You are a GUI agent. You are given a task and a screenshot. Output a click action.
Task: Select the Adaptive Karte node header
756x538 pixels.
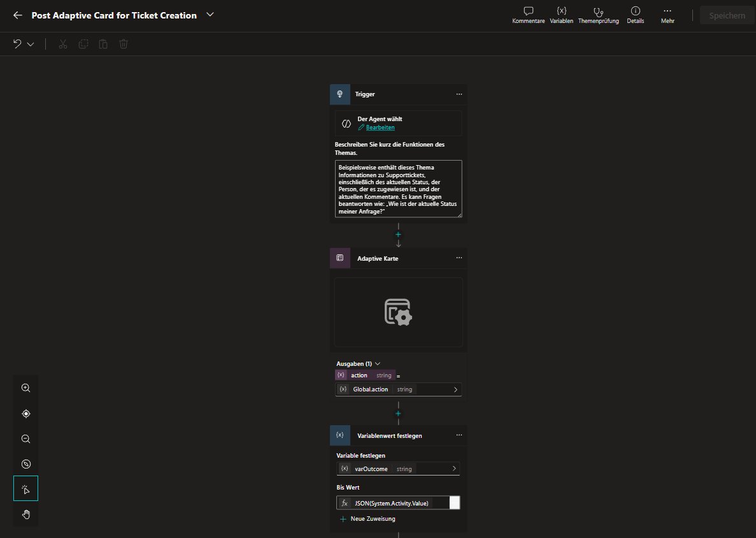(x=398, y=258)
